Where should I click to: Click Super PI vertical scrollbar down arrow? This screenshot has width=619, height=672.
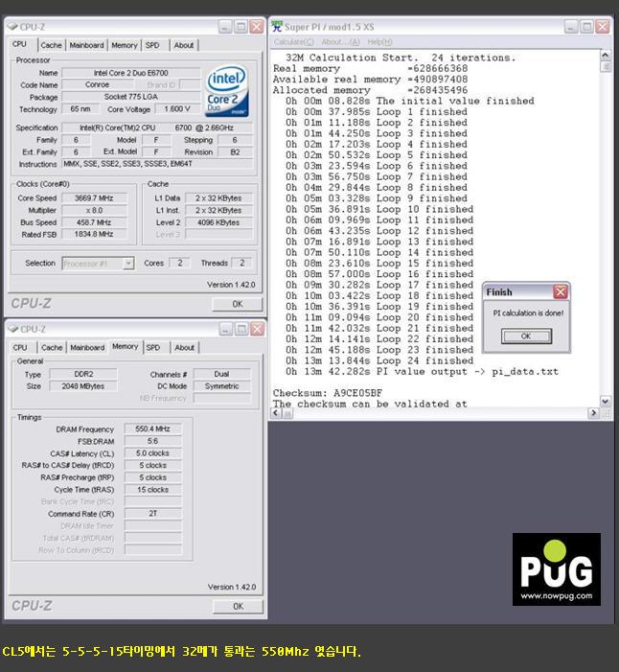pos(606,402)
